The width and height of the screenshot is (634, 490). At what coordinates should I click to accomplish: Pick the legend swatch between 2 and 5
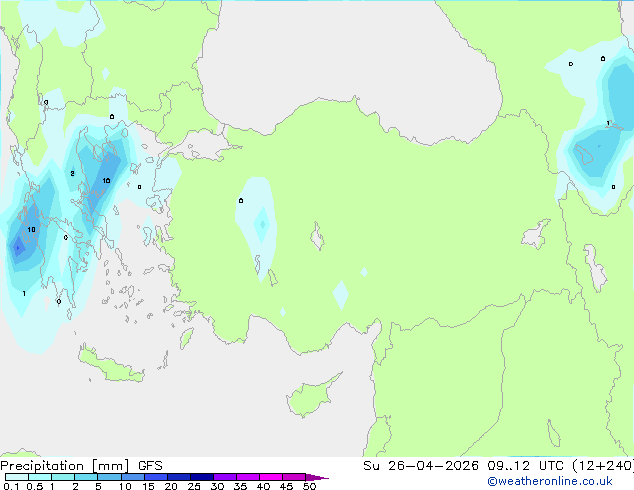[86, 477]
